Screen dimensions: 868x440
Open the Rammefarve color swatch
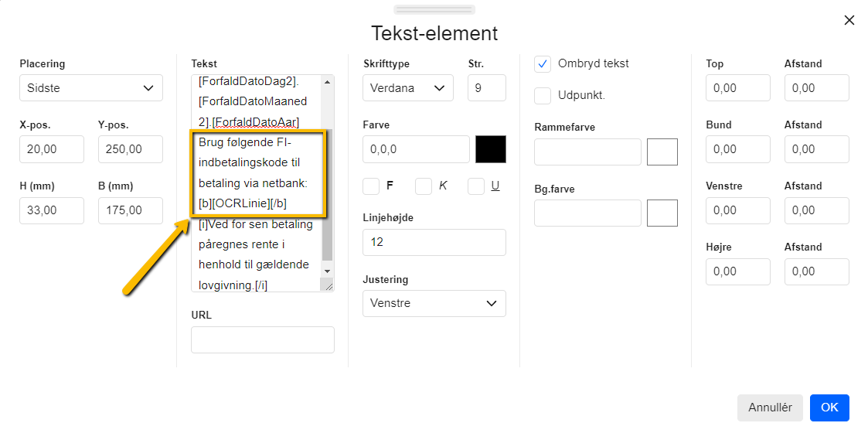662,152
